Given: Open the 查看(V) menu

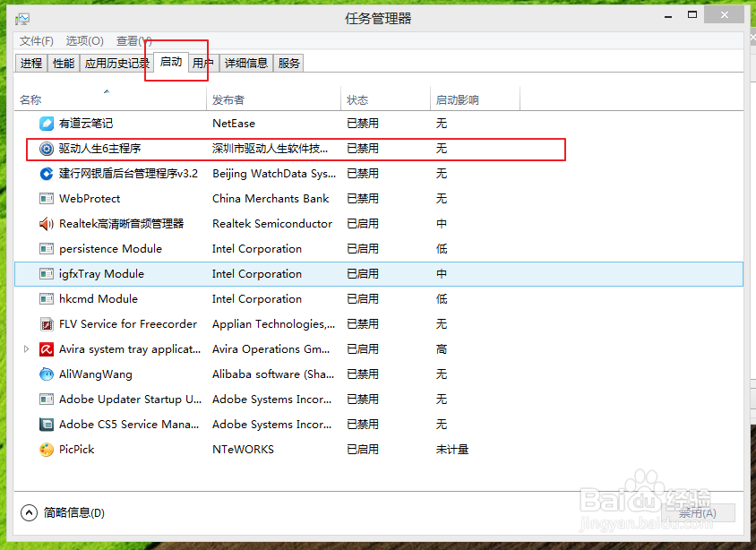Looking at the screenshot, I should coord(134,41).
